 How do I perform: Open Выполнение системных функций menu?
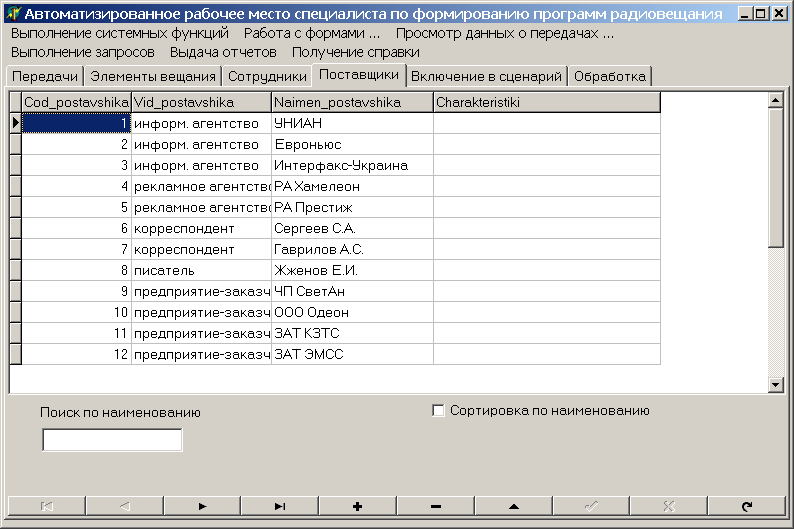[x=120, y=33]
